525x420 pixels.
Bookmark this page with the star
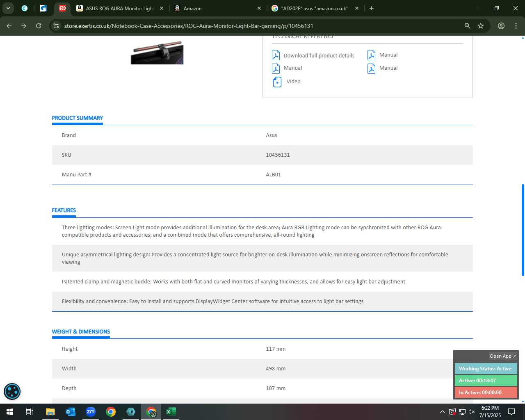[x=481, y=26]
